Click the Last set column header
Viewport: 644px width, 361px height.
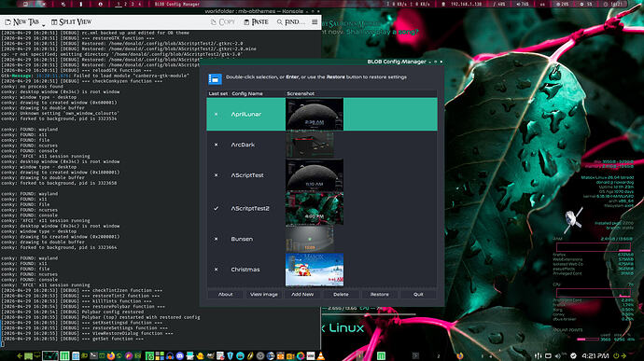218,93
